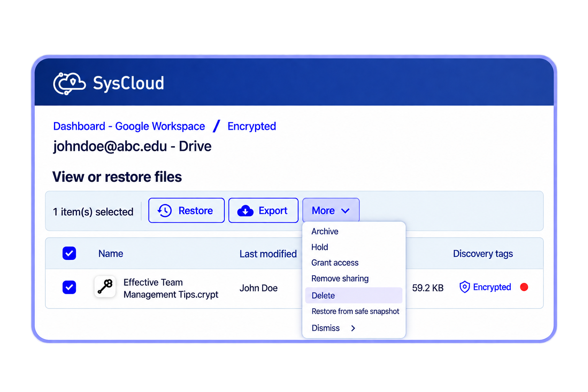
Task: Click Delete in the More menu
Action: click(354, 295)
